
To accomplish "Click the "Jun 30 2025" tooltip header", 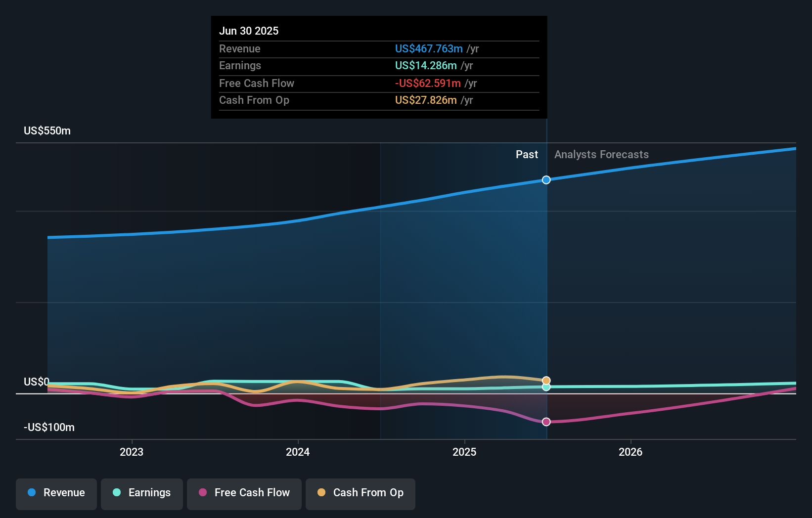I will point(249,31).
